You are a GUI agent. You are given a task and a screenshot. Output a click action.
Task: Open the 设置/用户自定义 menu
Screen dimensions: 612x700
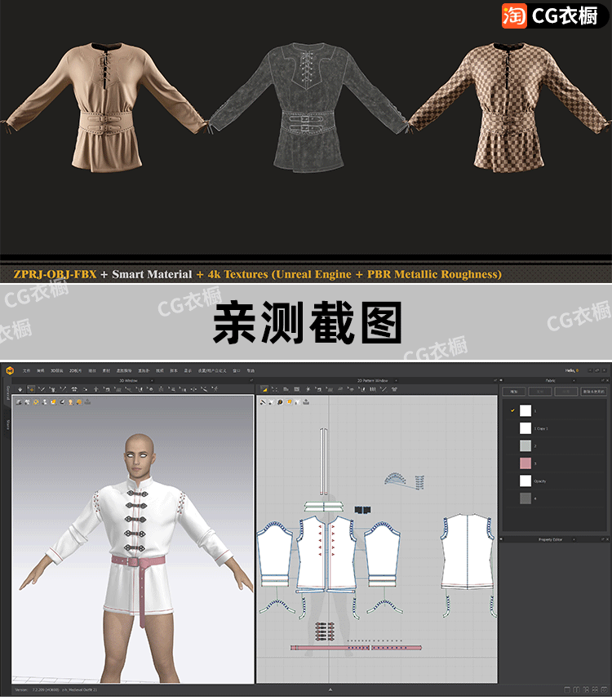click(212, 370)
